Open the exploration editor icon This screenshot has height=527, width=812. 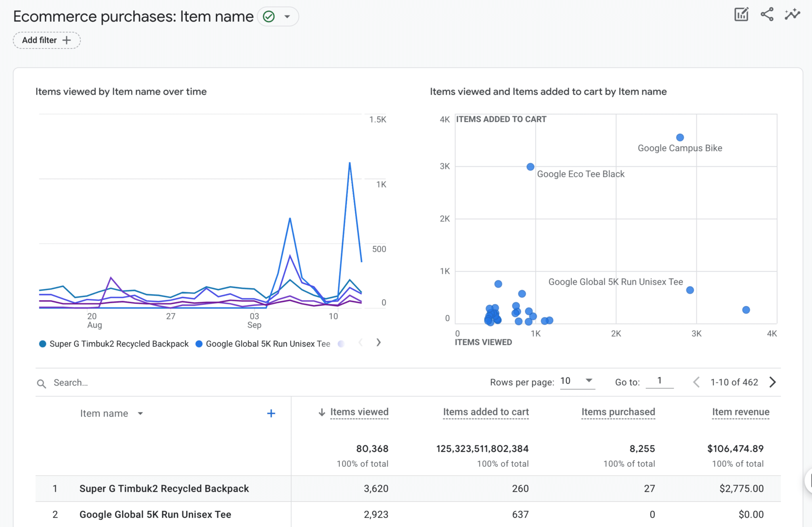(741, 14)
